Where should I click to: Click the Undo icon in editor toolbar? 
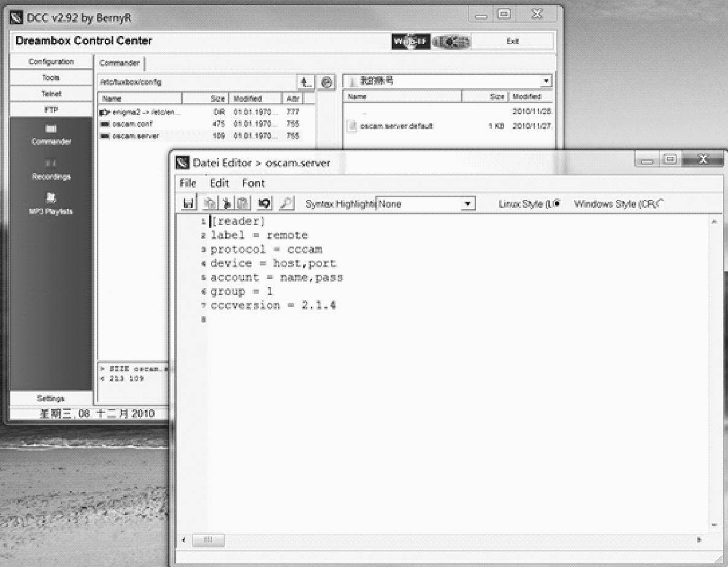[266, 204]
